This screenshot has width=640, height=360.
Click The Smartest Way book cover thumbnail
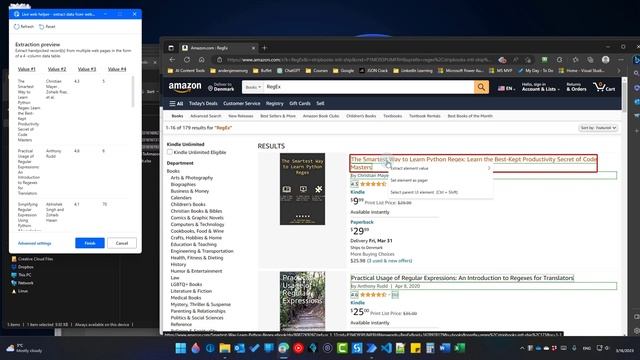(x=302, y=189)
